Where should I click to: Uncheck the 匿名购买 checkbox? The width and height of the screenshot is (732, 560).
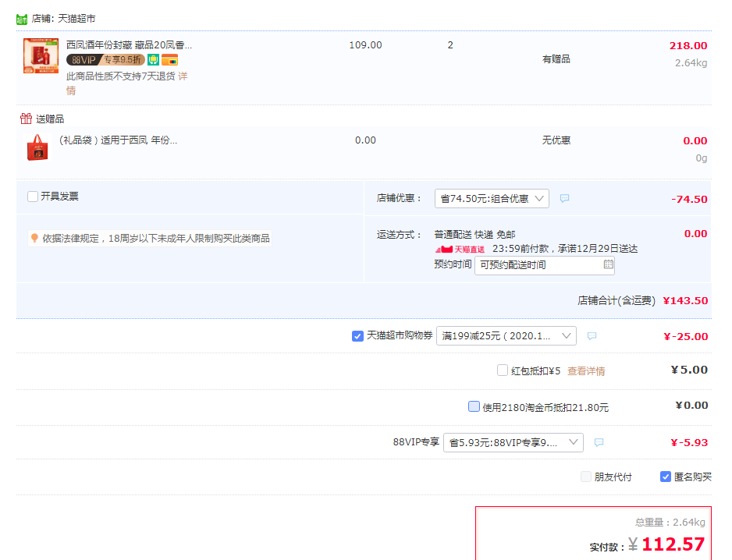pyautogui.click(x=666, y=477)
